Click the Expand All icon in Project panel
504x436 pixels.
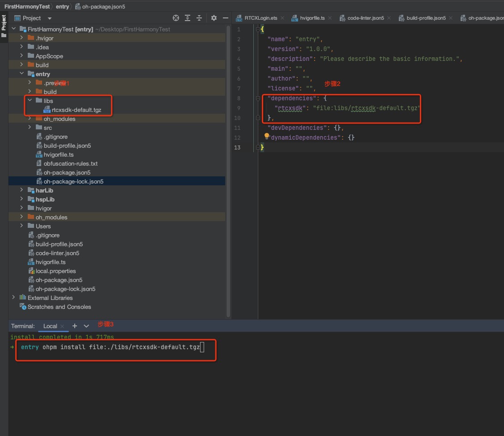pyautogui.click(x=188, y=18)
